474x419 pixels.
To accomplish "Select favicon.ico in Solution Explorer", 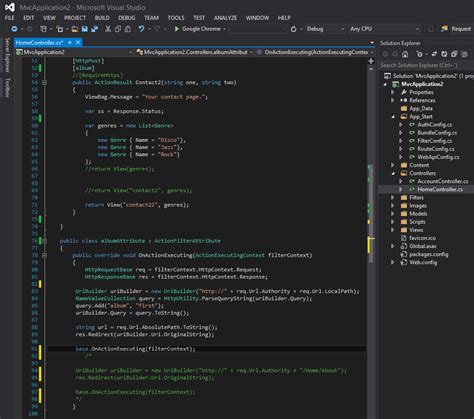I will pos(422,238).
